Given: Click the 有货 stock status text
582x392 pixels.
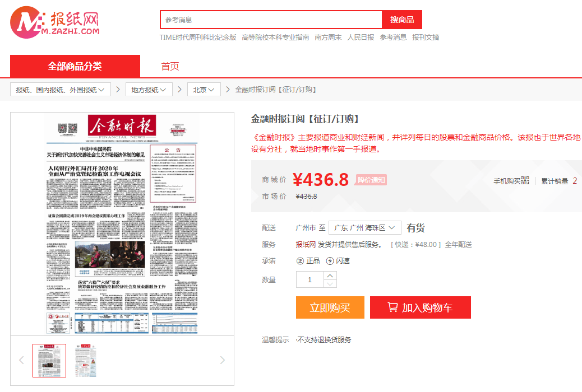Looking at the screenshot, I should coord(415,228).
